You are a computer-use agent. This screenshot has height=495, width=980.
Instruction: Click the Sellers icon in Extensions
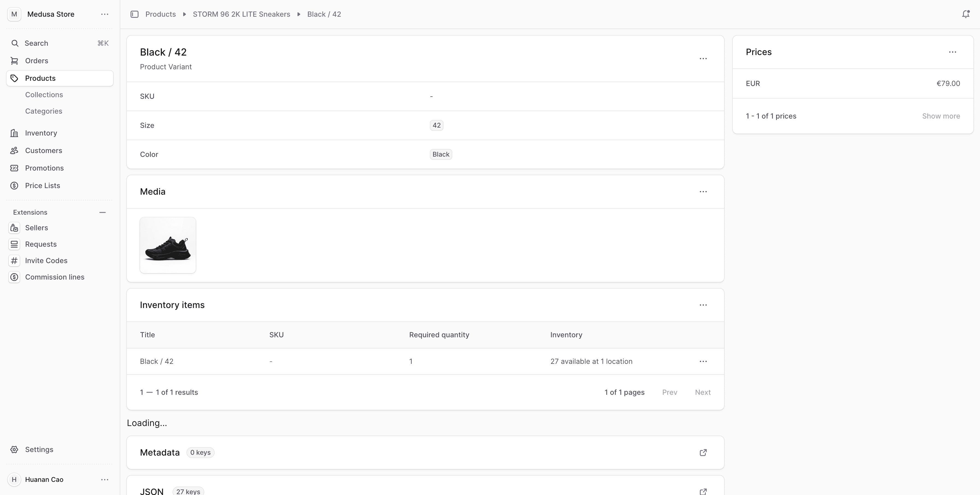[x=14, y=228]
